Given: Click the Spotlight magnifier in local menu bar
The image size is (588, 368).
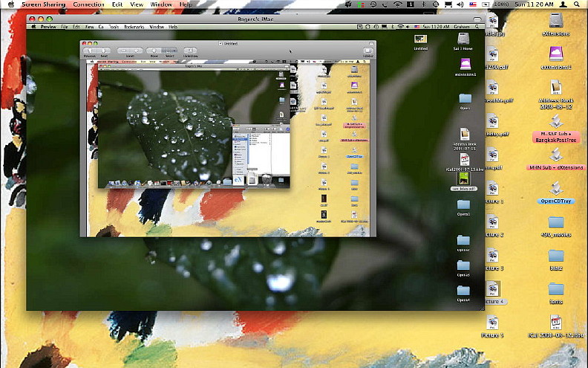Looking at the screenshot, I should 576,4.
